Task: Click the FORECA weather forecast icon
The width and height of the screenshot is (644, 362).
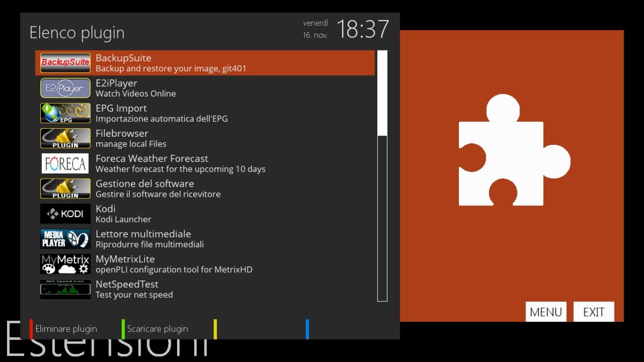Action: [x=64, y=164]
